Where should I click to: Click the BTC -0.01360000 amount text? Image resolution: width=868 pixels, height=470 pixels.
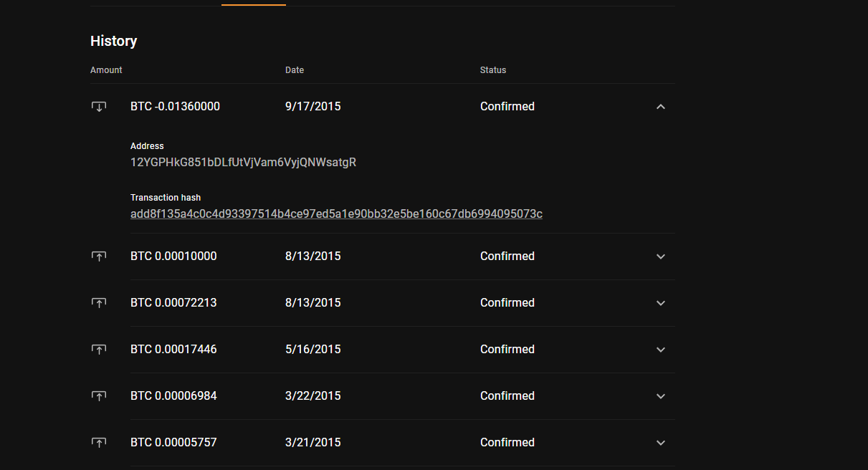pos(175,107)
